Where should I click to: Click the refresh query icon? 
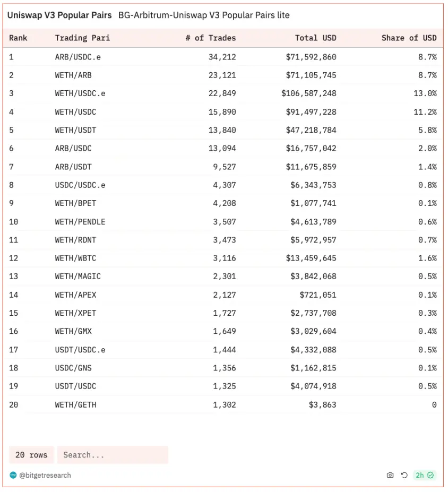(x=404, y=475)
